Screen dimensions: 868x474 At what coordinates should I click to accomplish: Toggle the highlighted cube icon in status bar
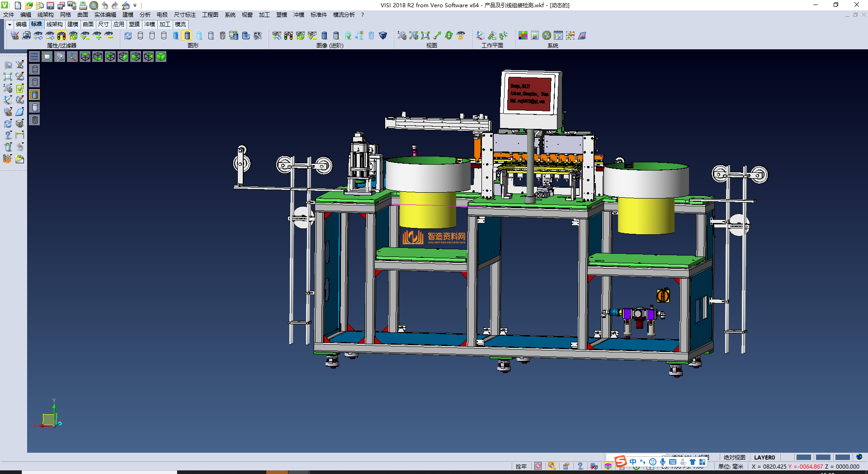point(608,466)
